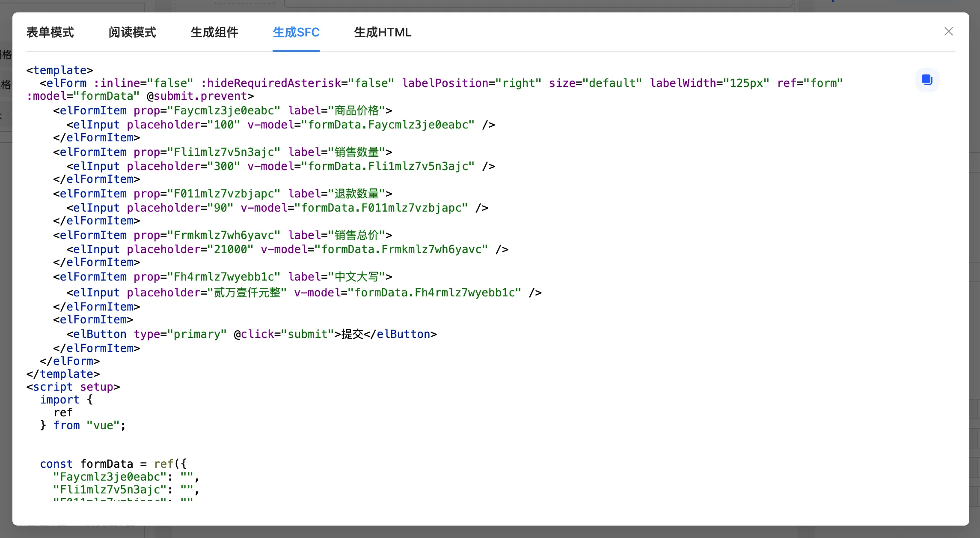Image resolution: width=980 pixels, height=538 pixels.
Task: Click the active 生成SFC tab
Action: pos(296,33)
